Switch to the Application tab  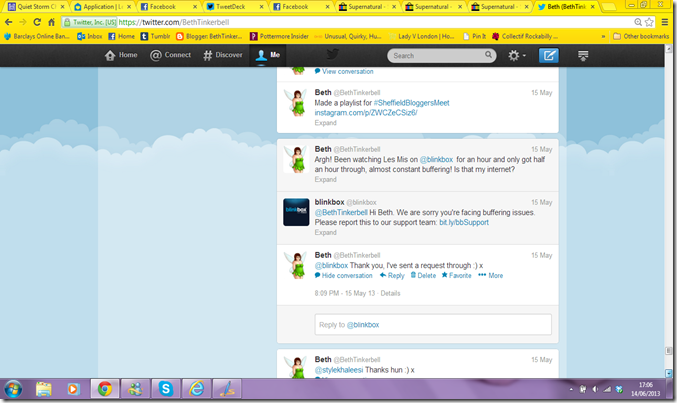103,6
